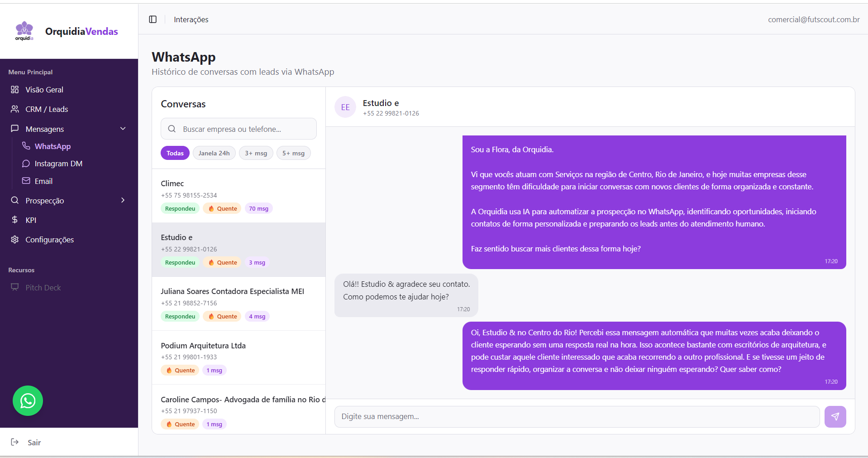Click the KPI dollar sign icon
The height and width of the screenshot is (458, 868).
pyautogui.click(x=15, y=220)
